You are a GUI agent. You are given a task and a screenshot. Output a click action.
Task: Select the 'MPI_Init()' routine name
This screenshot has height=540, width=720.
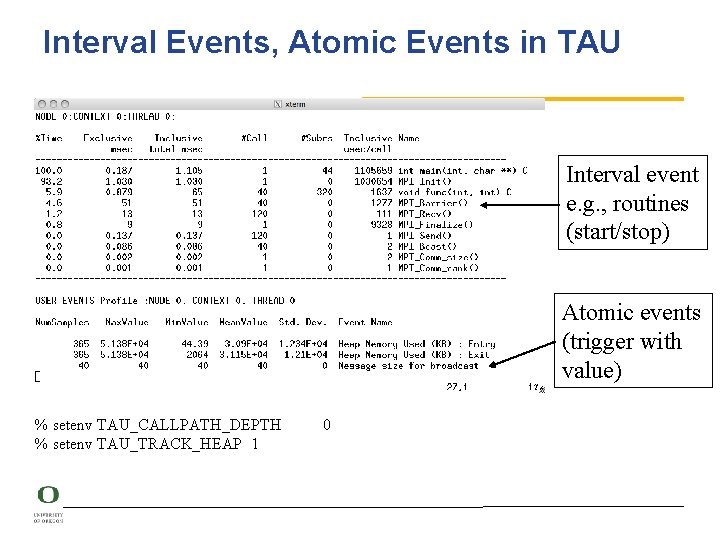click(x=425, y=182)
